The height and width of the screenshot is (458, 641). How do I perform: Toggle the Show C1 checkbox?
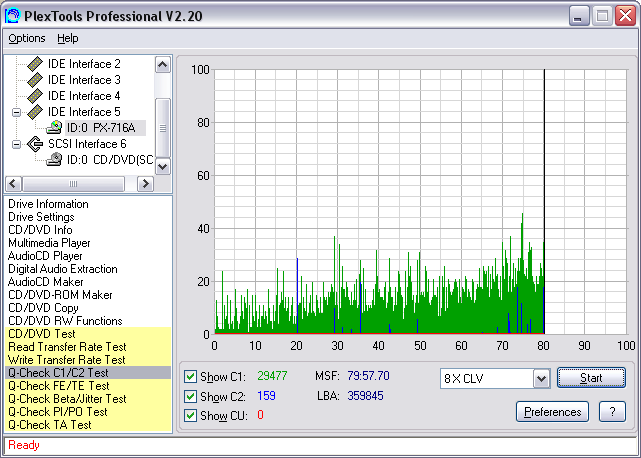(190, 376)
